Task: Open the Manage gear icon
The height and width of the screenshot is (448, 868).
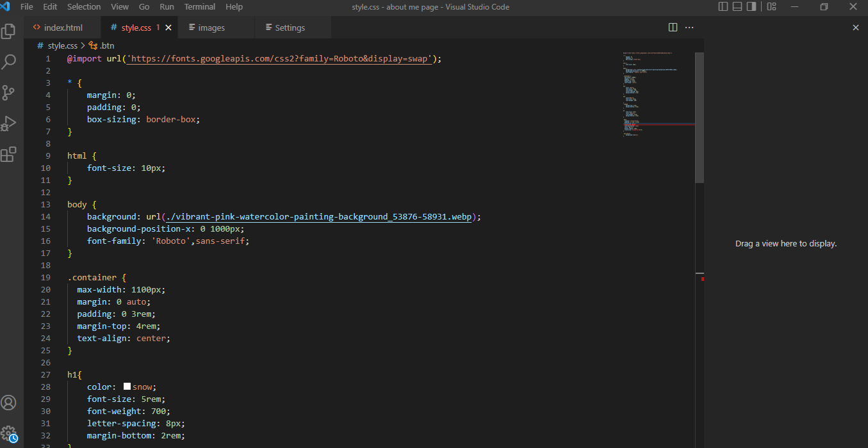Action: tap(9, 432)
